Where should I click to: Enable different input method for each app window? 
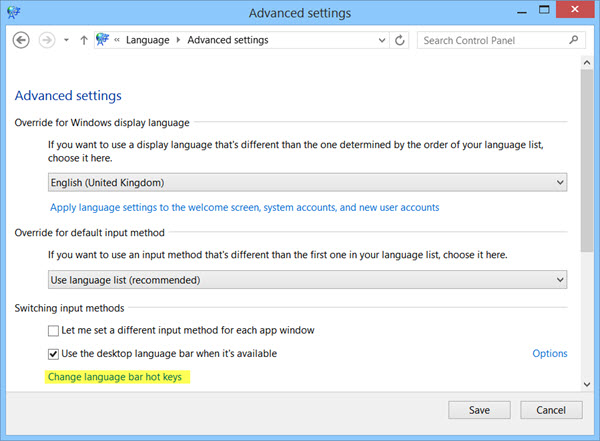pos(53,330)
